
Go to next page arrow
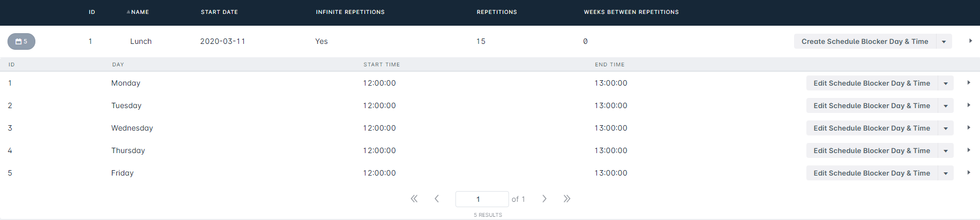(x=544, y=199)
